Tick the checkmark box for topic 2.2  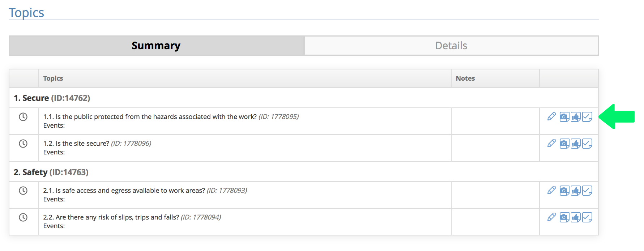click(x=587, y=217)
